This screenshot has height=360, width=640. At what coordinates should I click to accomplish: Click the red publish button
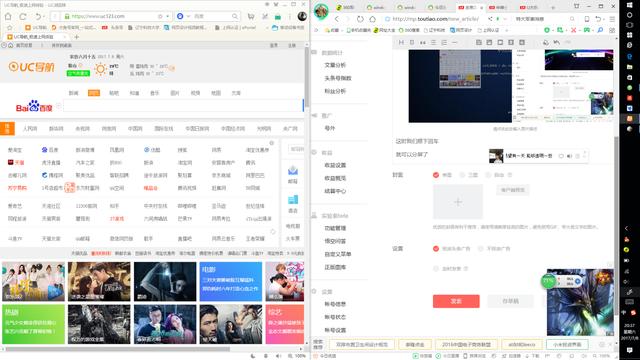(x=456, y=301)
